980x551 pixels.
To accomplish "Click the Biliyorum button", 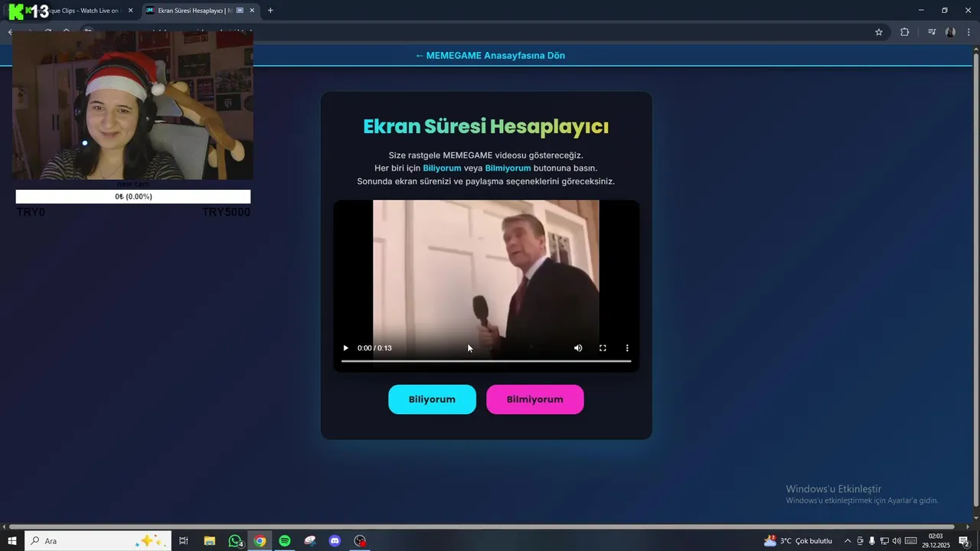I will tap(432, 399).
